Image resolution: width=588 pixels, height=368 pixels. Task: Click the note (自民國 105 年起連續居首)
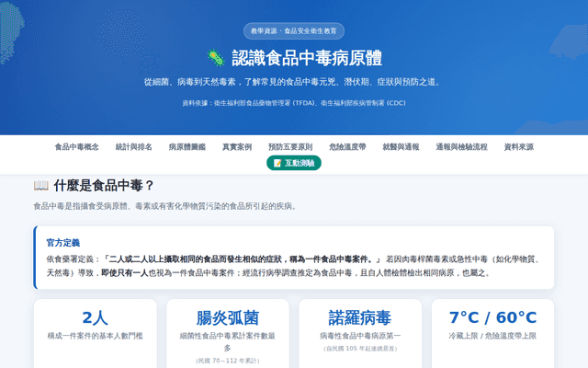(360, 349)
